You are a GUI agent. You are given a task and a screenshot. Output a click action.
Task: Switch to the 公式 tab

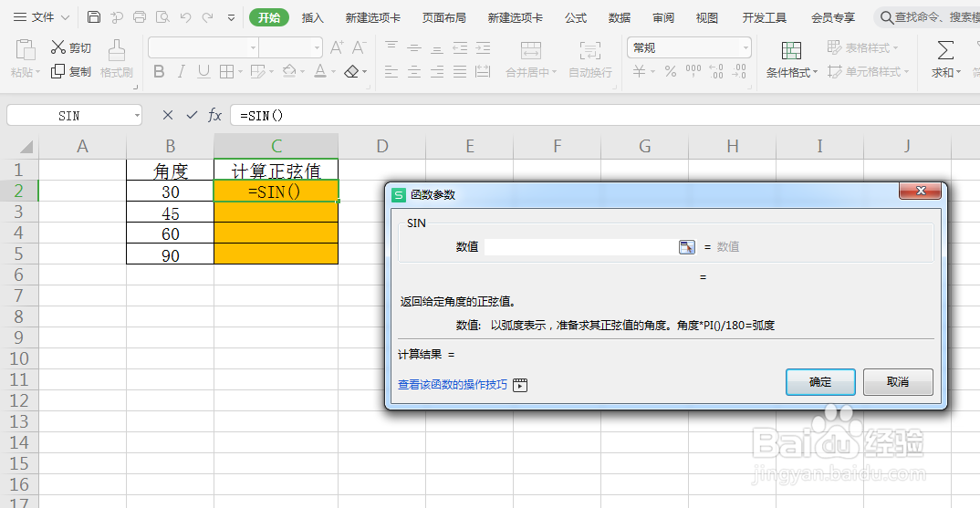click(576, 17)
